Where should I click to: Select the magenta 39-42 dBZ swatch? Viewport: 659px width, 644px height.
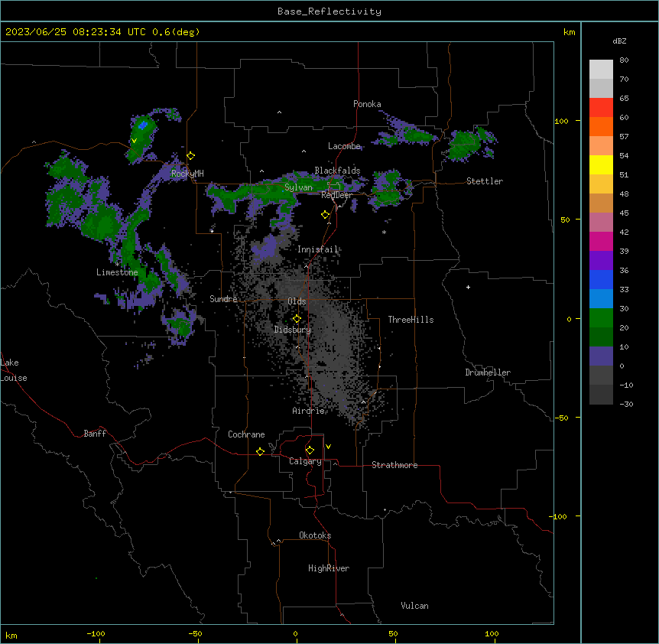click(x=601, y=241)
